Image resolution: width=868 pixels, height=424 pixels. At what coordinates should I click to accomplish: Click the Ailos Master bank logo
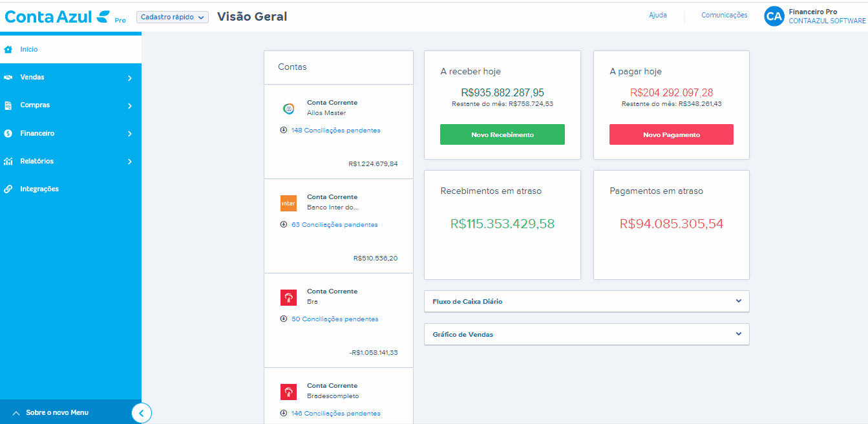(x=288, y=109)
